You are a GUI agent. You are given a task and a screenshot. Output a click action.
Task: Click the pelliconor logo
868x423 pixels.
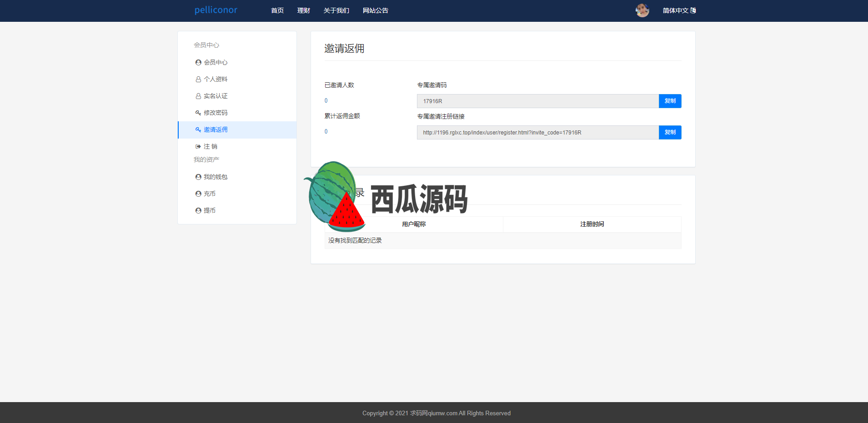216,10
